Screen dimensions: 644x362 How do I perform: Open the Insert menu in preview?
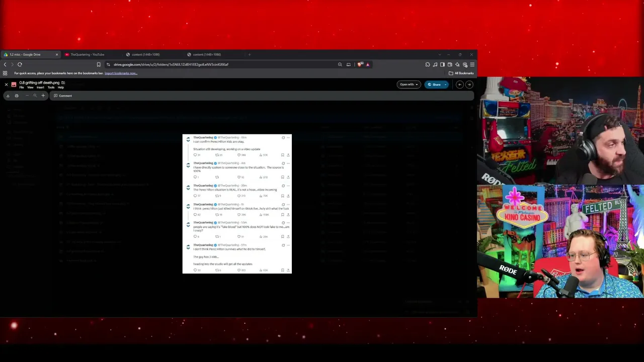[40, 87]
